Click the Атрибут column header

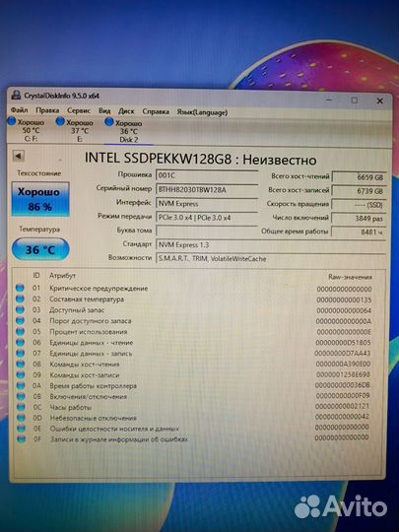tap(62, 276)
